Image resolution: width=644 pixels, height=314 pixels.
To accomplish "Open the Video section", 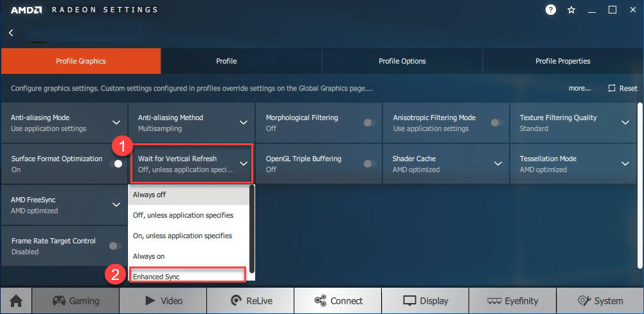I will [163, 301].
